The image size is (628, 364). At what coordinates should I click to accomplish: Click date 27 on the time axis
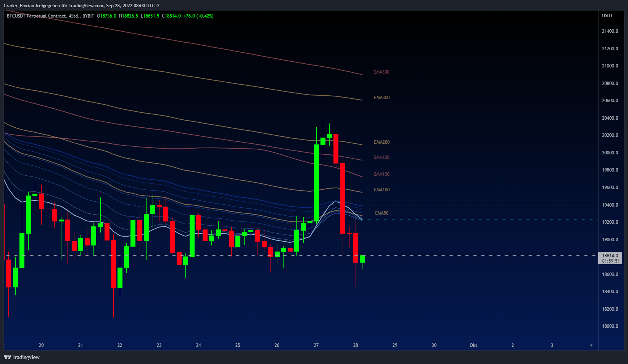click(x=316, y=345)
